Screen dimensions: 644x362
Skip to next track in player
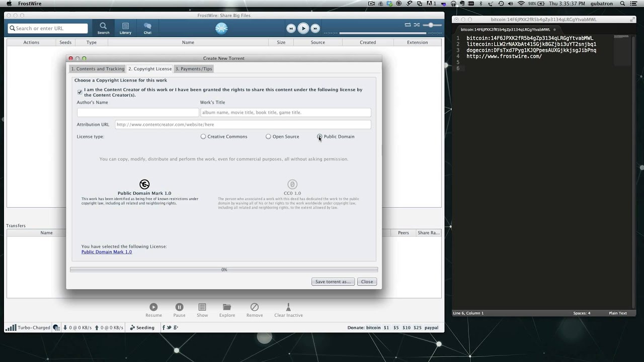pyautogui.click(x=315, y=29)
